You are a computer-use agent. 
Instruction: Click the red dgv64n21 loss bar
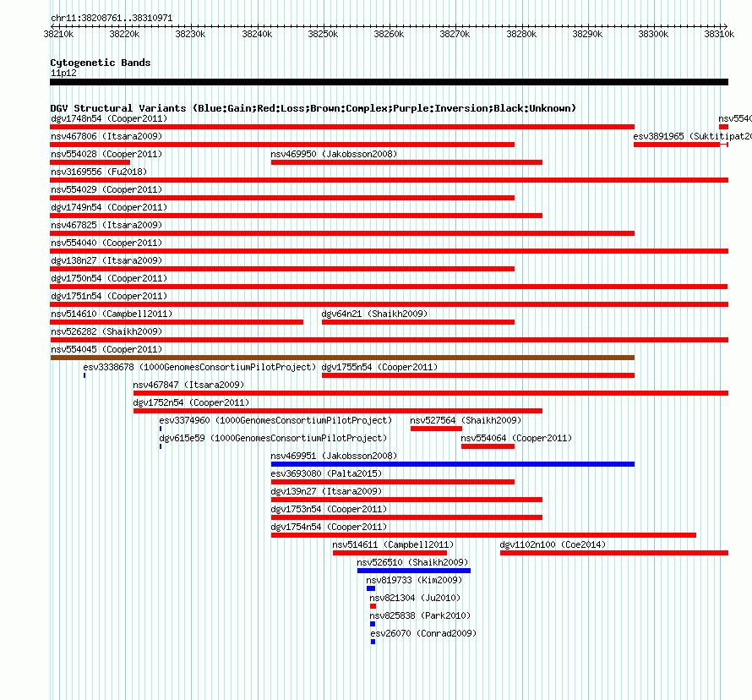[x=418, y=322]
